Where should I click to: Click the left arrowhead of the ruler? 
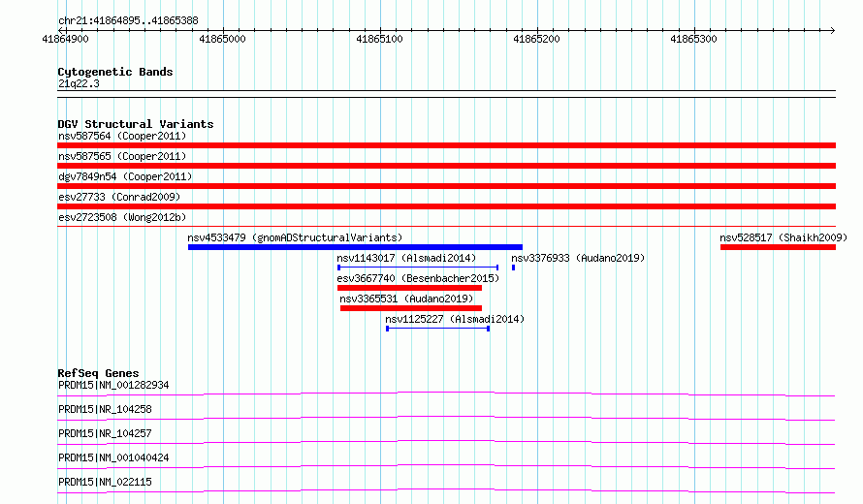pos(60,30)
